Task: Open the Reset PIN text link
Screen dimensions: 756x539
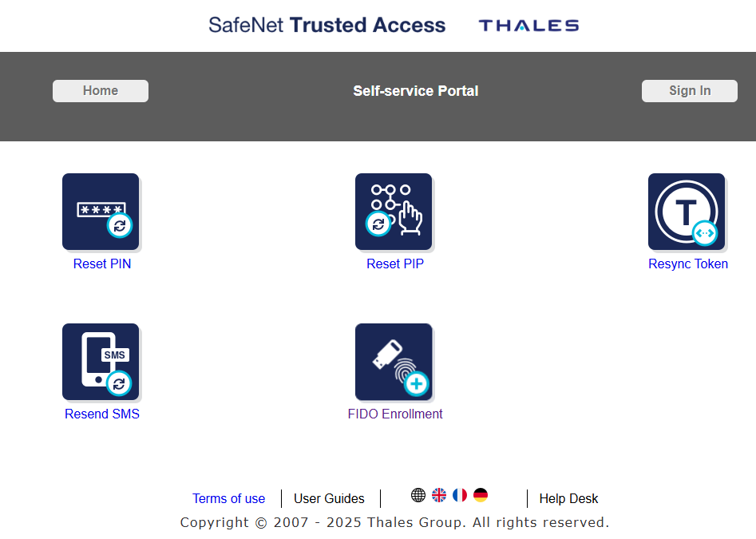Action: [x=102, y=264]
